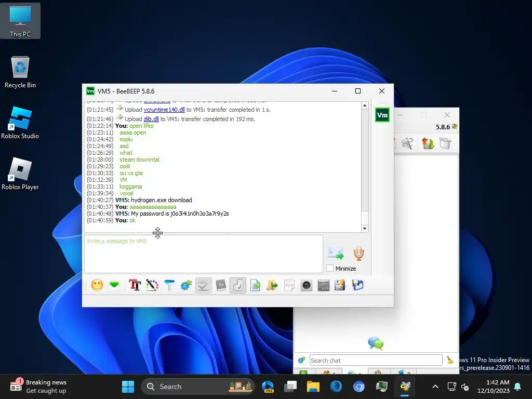
Task: Open chat settings blue gears icon
Action: pyautogui.click(x=186, y=285)
